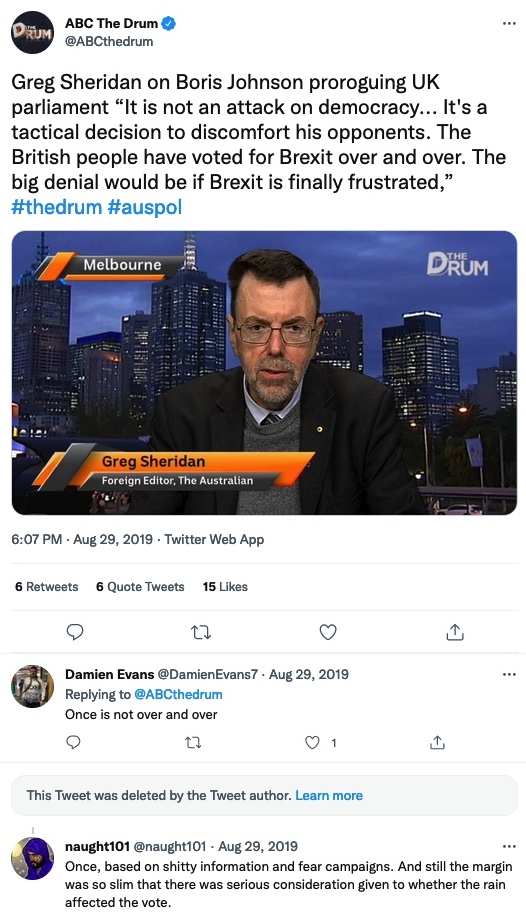Reply to Damien Evans' comment
Screen dimensions: 526x916
pyautogui.click(x=74, y=742)
